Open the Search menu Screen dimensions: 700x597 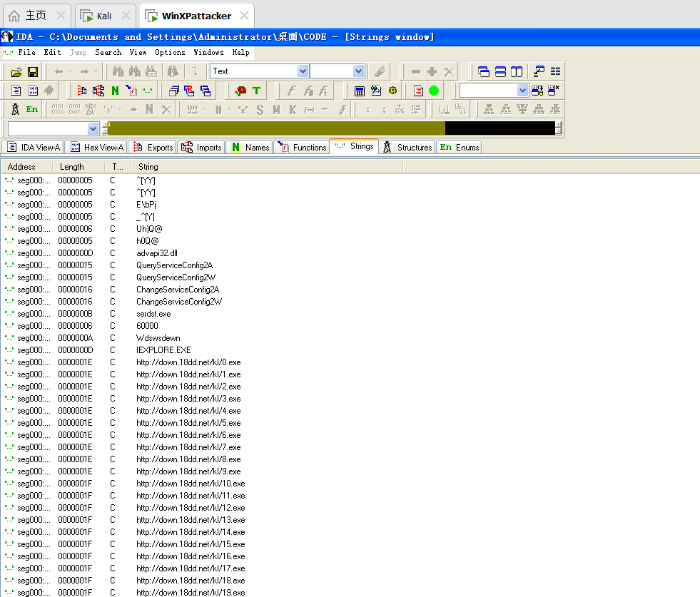[x=108, y=52]
